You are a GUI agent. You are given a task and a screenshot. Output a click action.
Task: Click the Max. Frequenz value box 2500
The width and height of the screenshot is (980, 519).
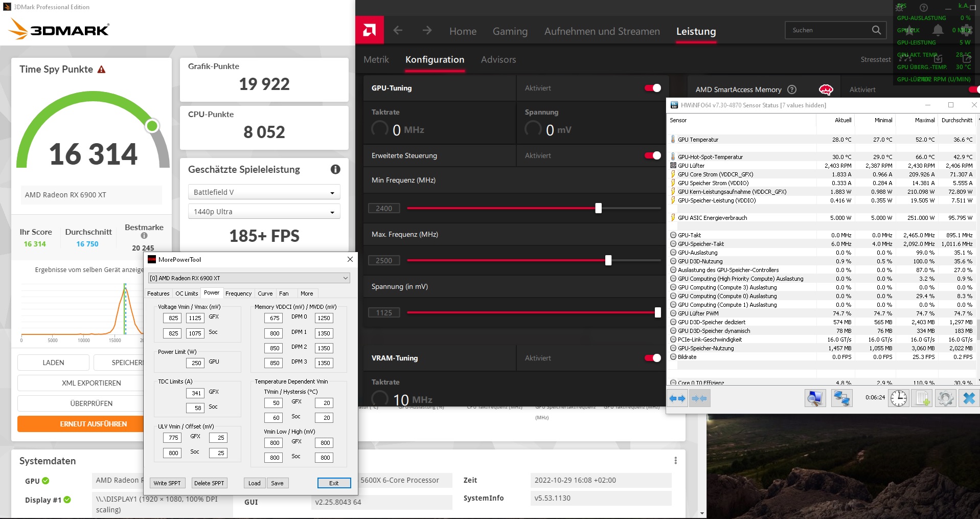(x=384, y=260)
